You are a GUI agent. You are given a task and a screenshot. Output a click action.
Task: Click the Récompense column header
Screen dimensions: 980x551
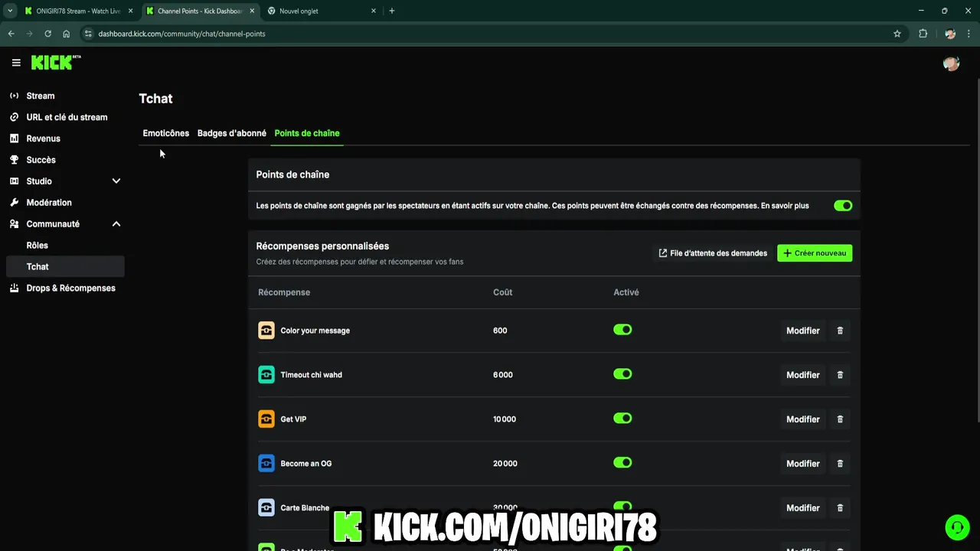pyautogui.click(x=284, y=292)
